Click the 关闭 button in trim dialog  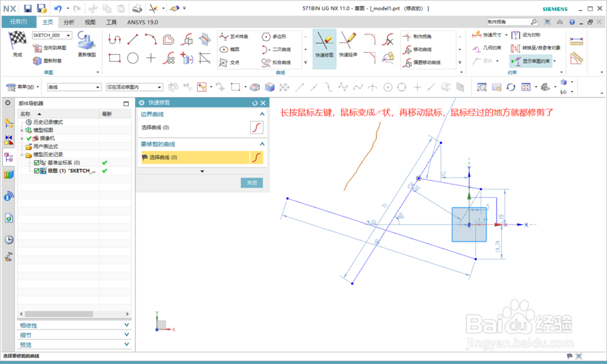[252, 183]
